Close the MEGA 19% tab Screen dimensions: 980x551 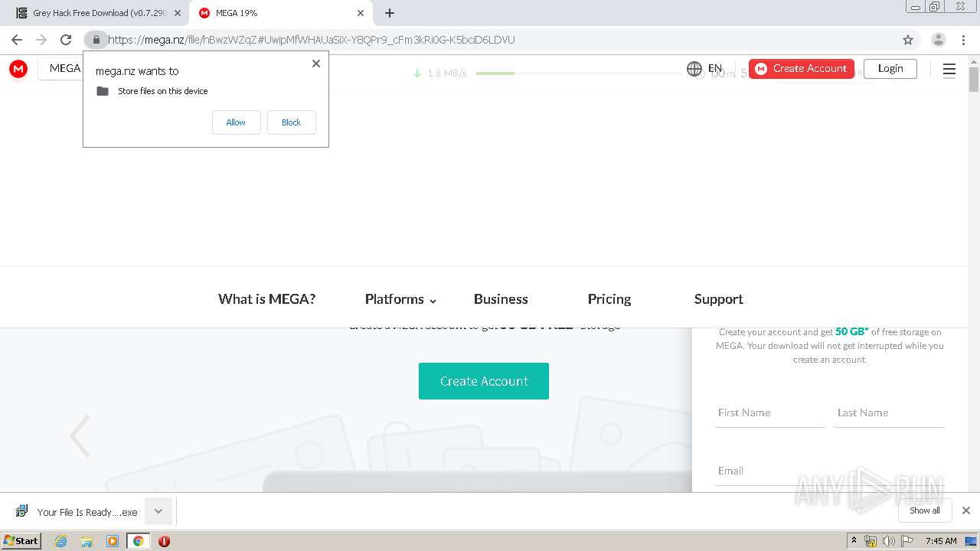(x=361, y=13)
